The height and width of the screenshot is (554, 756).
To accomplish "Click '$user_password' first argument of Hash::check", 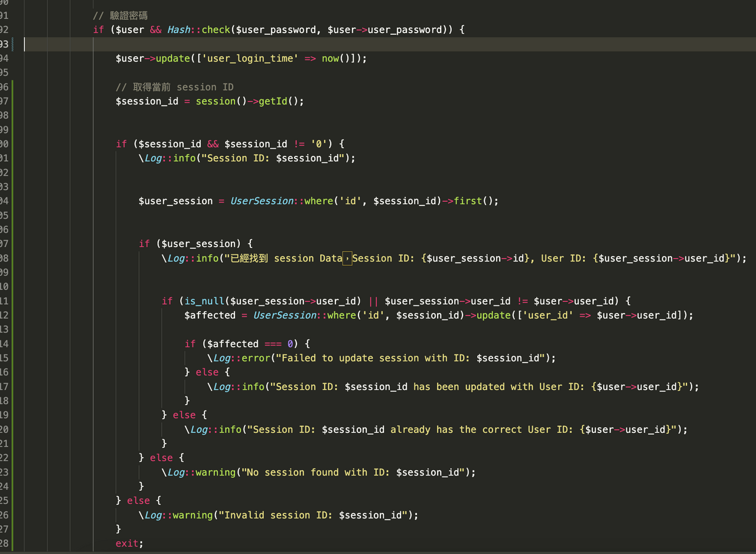I will 276,30.
